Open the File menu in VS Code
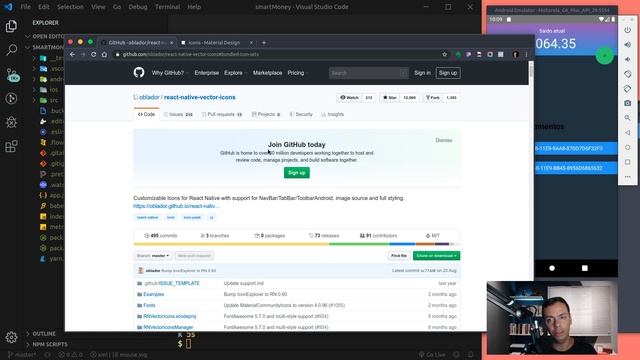The image size is (640, 360). 25,7
